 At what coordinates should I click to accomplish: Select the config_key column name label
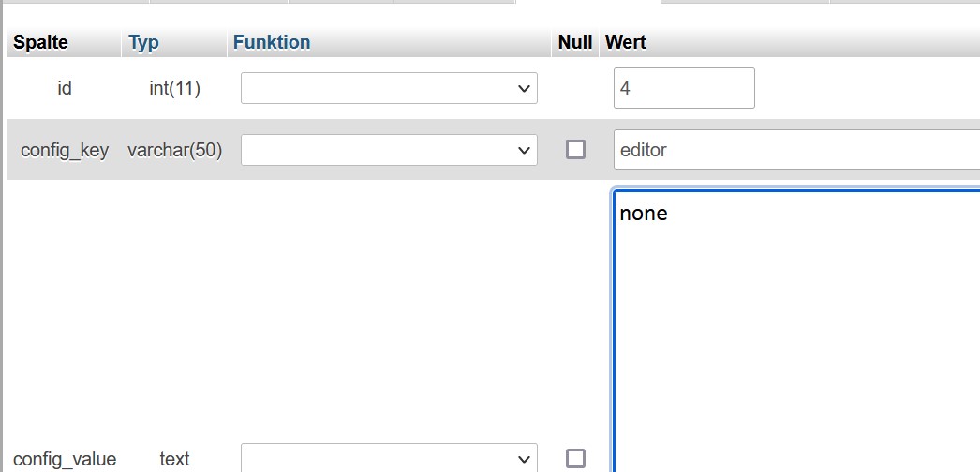pyautogui.click(x=65, y=150)
